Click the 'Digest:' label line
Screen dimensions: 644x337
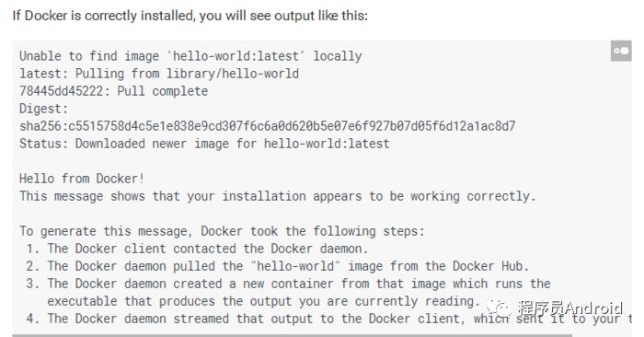click(43, 109)
